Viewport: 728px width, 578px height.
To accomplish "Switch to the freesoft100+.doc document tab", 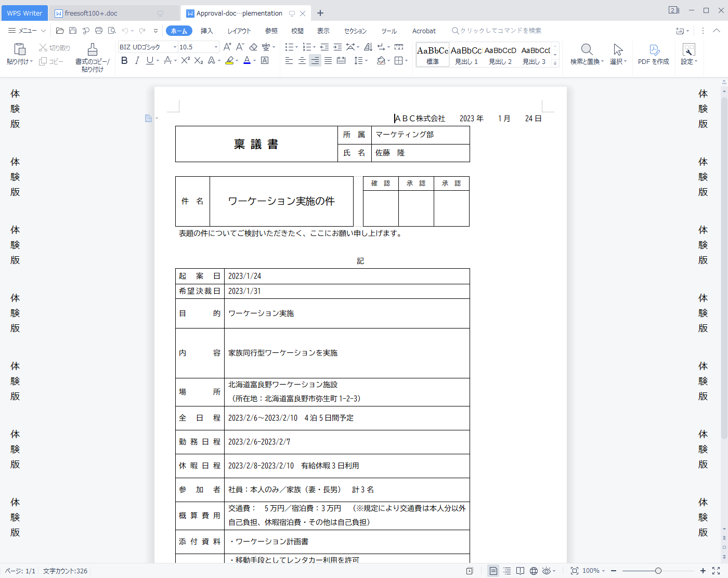I will [x=91, y=13].
